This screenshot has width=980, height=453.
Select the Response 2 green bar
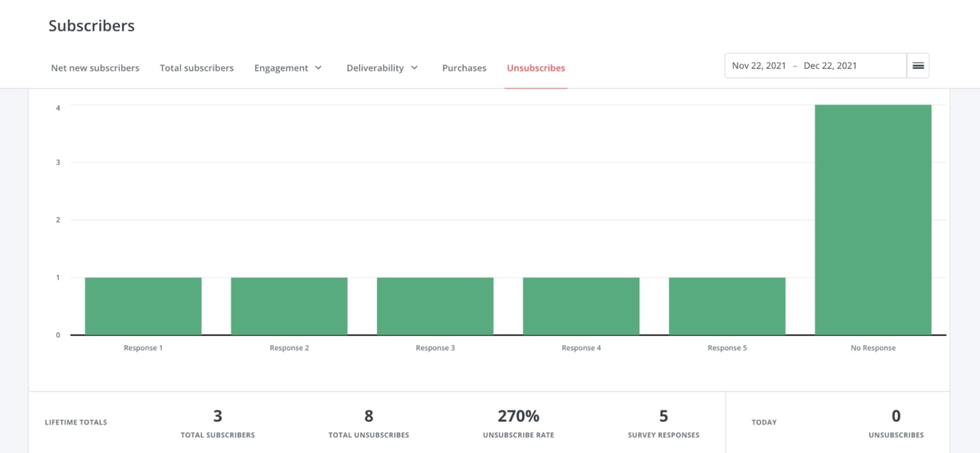289,306
